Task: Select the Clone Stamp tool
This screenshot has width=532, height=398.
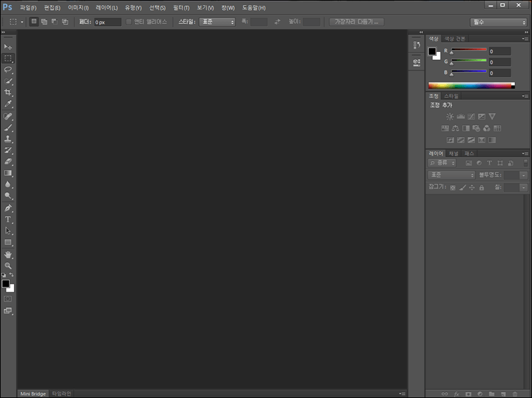Action: coord(8,139)
